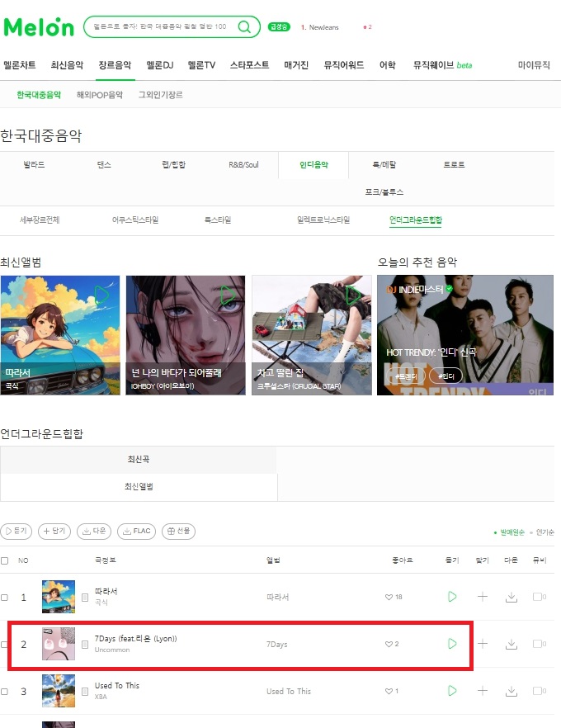Tick the select-all checkbox in table header
561x728 pixels.
[5, 560]
